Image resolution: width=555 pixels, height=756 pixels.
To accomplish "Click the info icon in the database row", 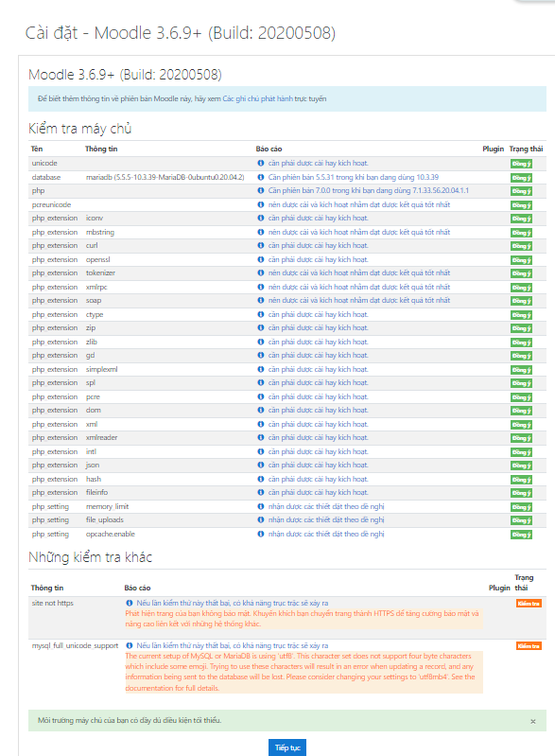I will click(x=261, y=177).
